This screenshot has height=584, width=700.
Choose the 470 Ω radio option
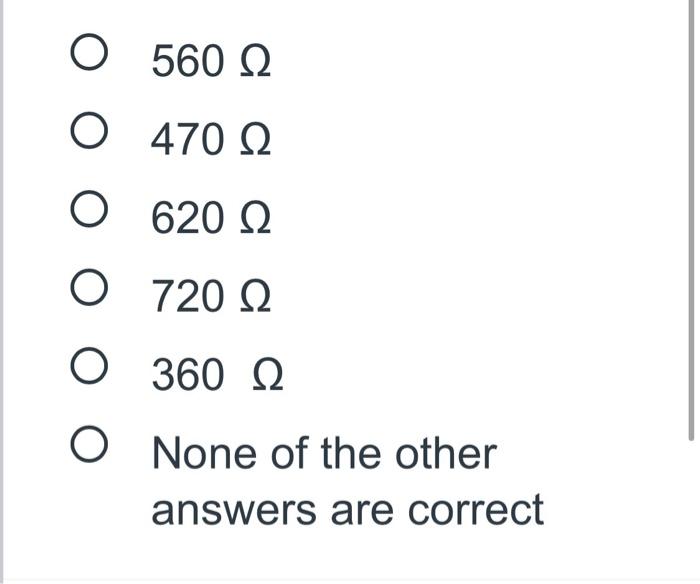[x=89, y=130]
